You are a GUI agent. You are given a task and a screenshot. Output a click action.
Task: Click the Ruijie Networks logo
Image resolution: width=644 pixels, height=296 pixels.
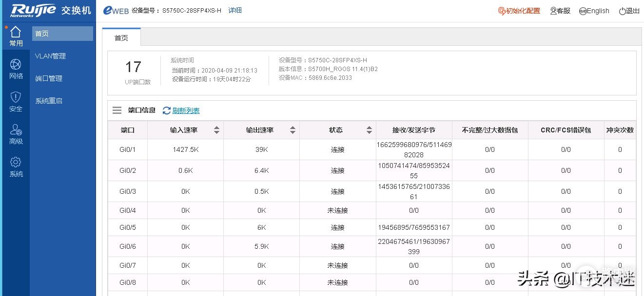(32, 10)
